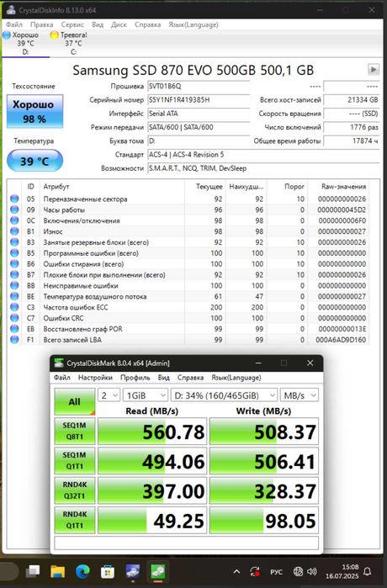387x588 pixels.
Task: Open the Диск menu in CrystalDiskInfo
Action: coord(119,24)
